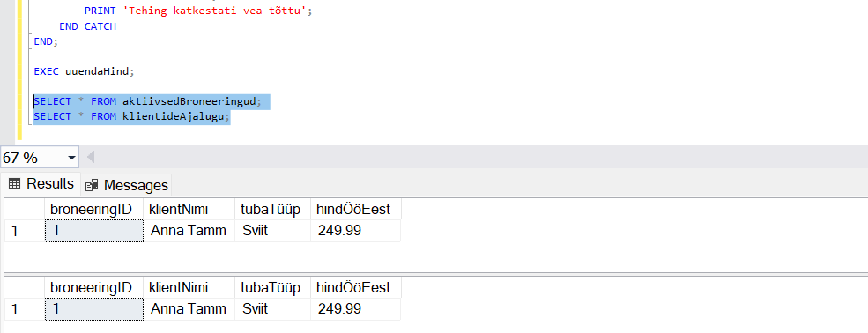This screenshot has width=868, height=333.
Task: Click the Messages tab icon
Action: click(92, 185)
